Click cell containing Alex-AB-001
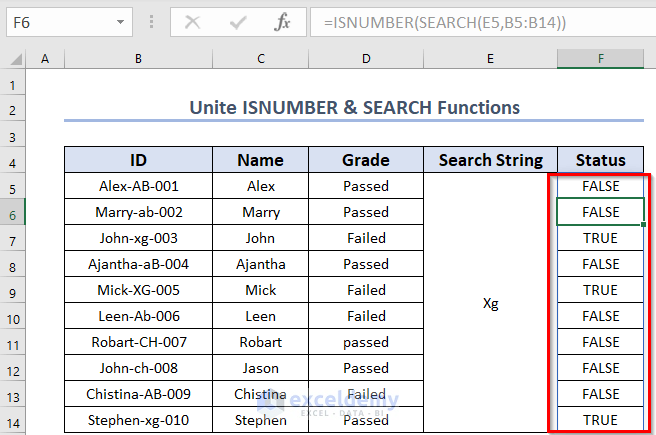This screenshot has width=656, height=435. click(x=137, y=186)
